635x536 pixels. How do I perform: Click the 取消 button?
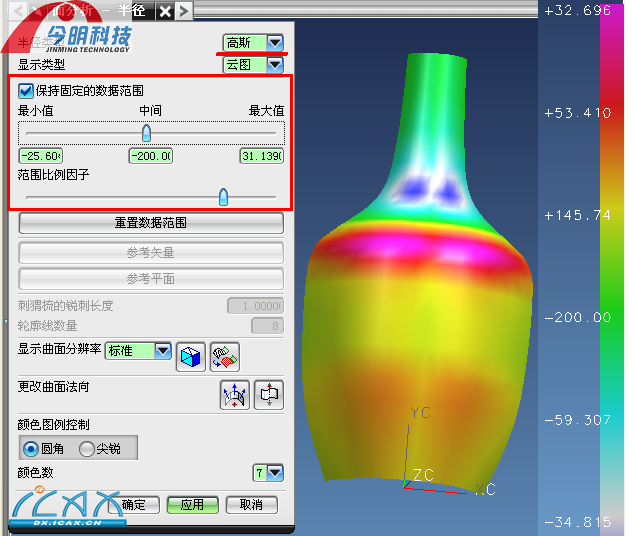point(251,505)
